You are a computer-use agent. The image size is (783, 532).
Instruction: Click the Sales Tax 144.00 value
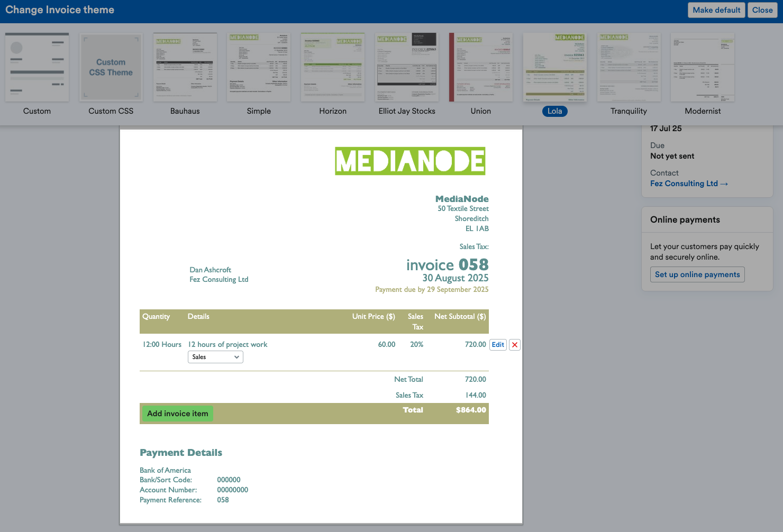click(x=476, y=395)
